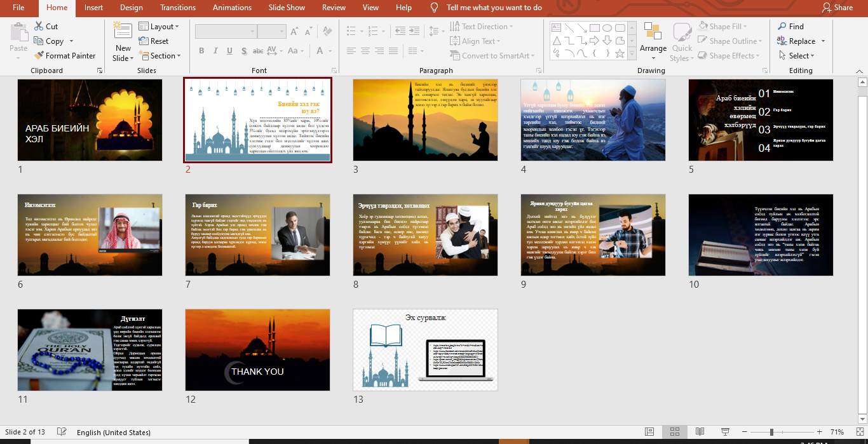Select the Format Painter tool
This screenshot has width=868, height=444.
coord(65,55)
